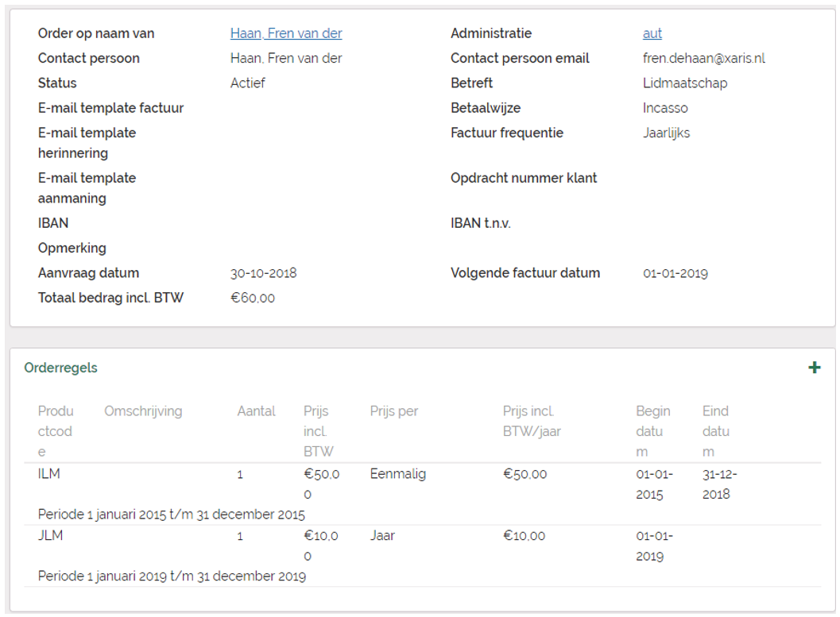Click the 'Periode 1 januari 2019' description text
The width and height of the screenshot is (840, 617).
172,576
